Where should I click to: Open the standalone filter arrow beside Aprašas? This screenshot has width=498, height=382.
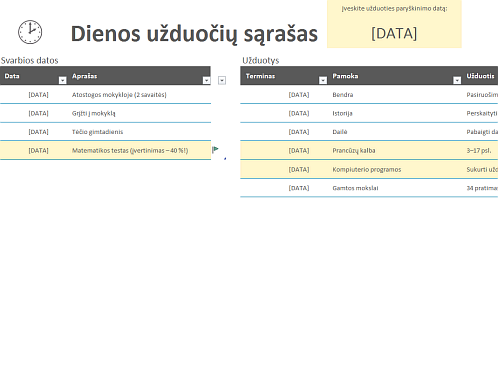(x=222, y=80)
